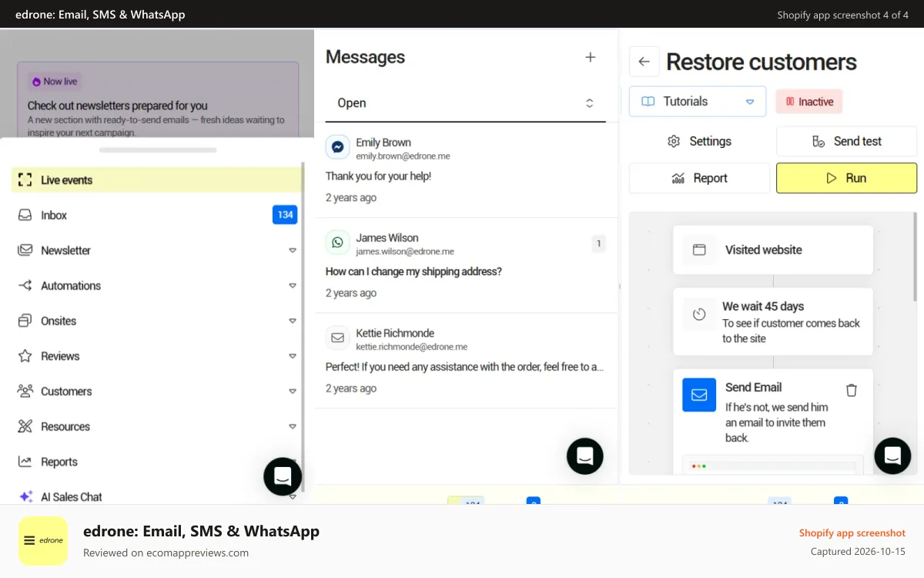Expand the Reviews menu arrow
The height and width of the screenshot is (578, 924).
coord(293,356)
